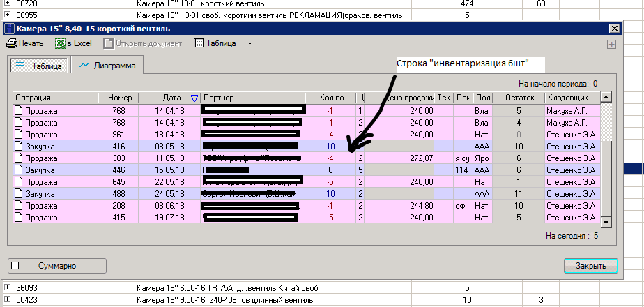Click background row Камера 16'' 9,00-16 (240-406)

click(x=225, y=299)
